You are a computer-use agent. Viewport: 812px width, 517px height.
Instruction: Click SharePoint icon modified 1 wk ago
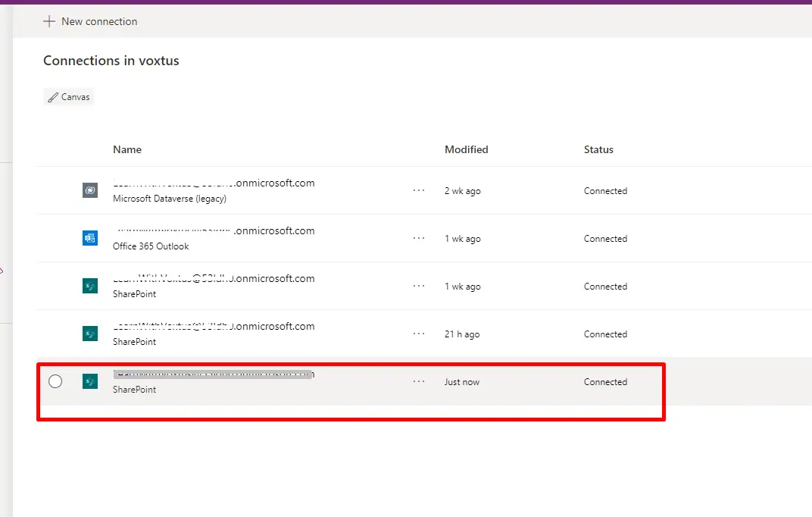(90, 286)
